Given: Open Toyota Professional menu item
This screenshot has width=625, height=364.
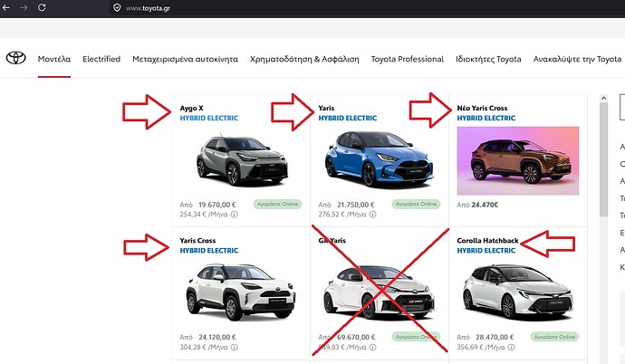Looking at the screenshot, I should tap(408, 59).
